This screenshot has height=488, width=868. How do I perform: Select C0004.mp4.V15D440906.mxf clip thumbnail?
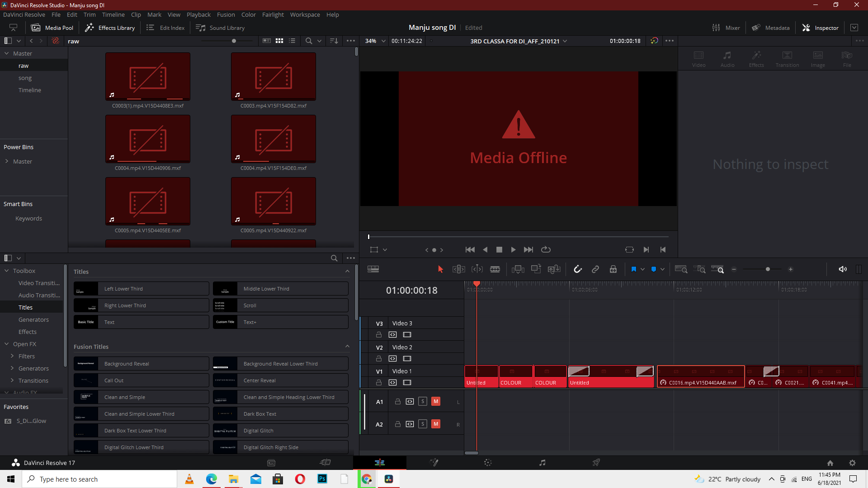point(148,139)
